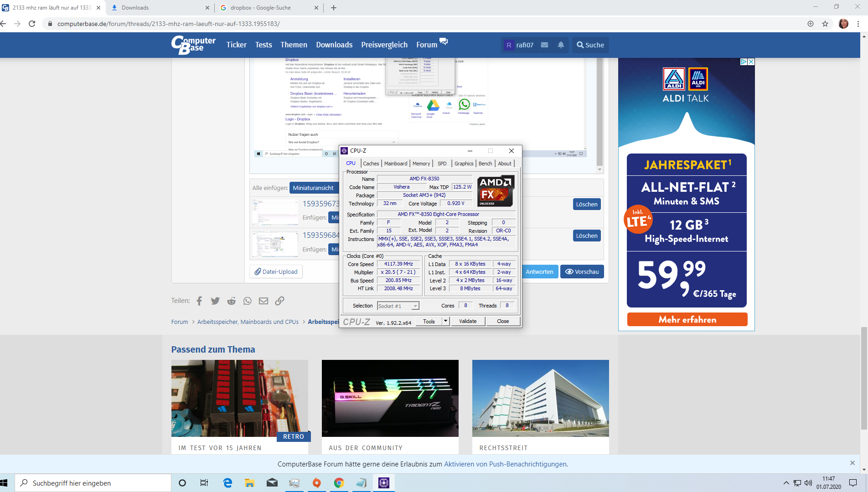Viewport: 868px width, 492px height.
Task: Select the Miniaturansicht insert option
Action: pyautogui.click(x=313, y=188)
